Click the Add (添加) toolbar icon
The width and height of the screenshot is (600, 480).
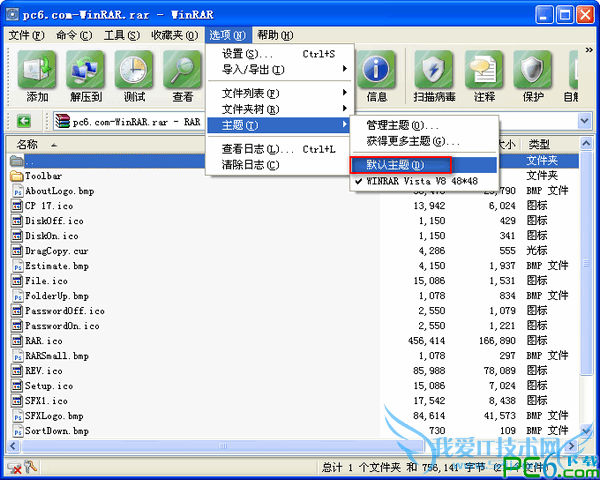[x=37, y=69]
